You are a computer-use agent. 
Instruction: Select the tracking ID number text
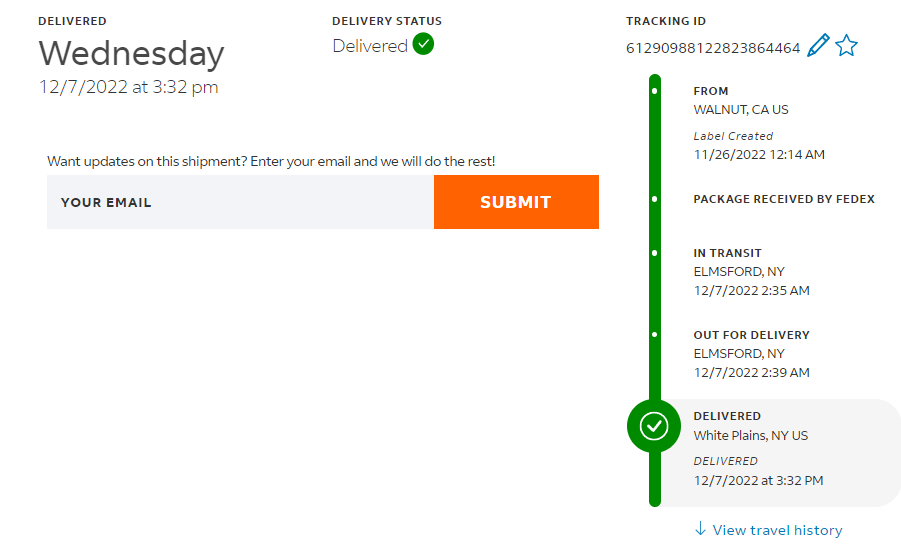point(713,48)
